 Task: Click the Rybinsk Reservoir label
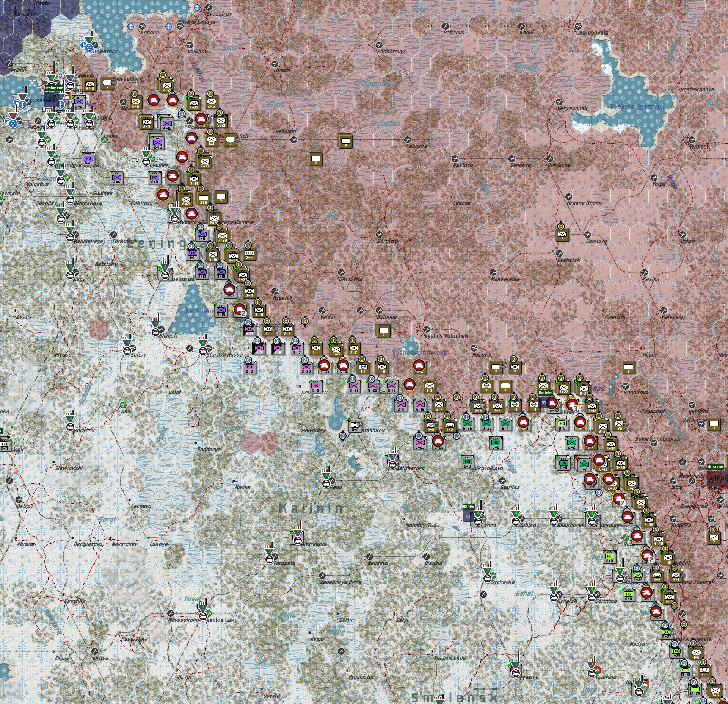[638, 106]
